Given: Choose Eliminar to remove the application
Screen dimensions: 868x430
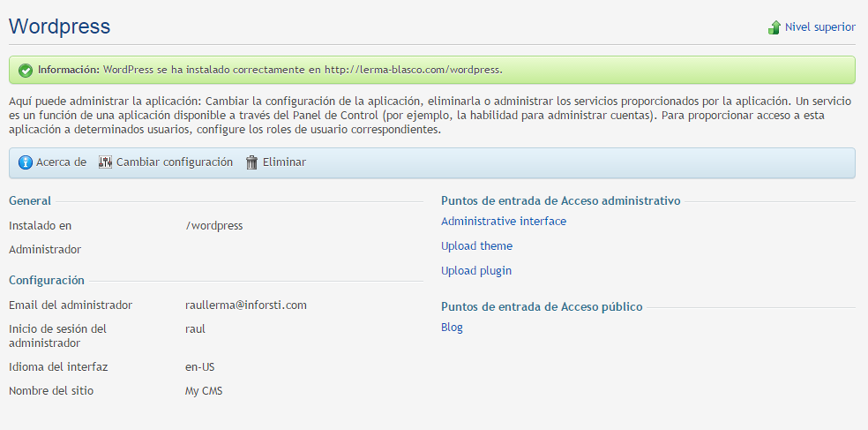Looking at the screenshot, I should click(284, 162).
